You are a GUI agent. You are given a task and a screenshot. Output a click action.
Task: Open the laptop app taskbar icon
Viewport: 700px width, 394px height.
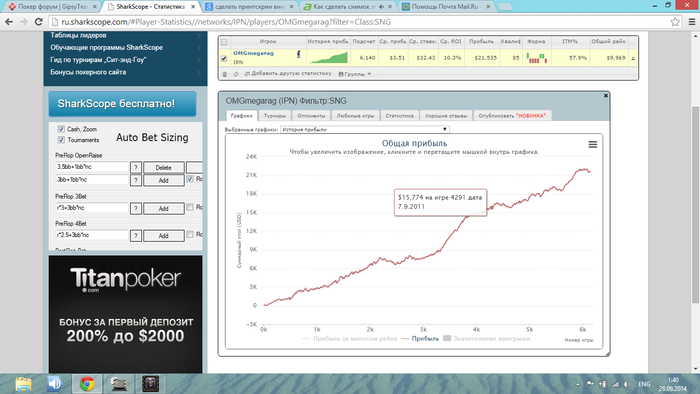pos(119,384)
